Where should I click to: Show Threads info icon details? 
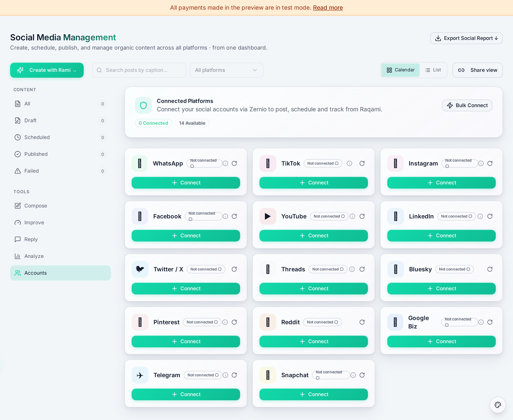pyautogui.click(x=352, y=269)
